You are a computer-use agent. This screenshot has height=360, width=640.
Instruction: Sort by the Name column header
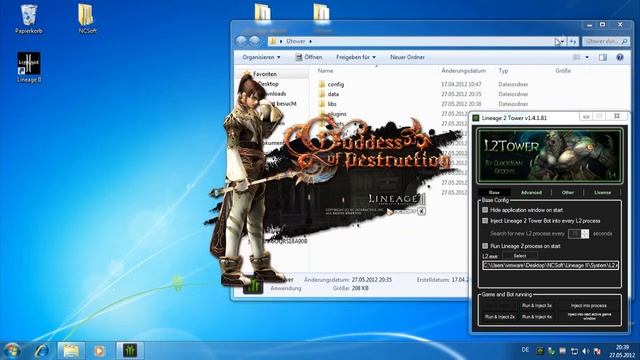click(325, 71)
